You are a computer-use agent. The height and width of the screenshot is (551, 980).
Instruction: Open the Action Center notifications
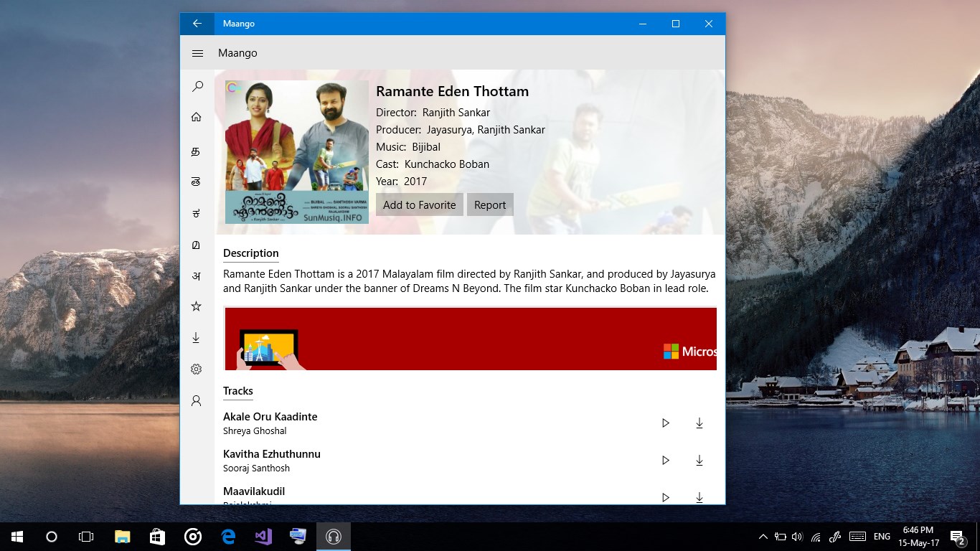click(957, 537)
